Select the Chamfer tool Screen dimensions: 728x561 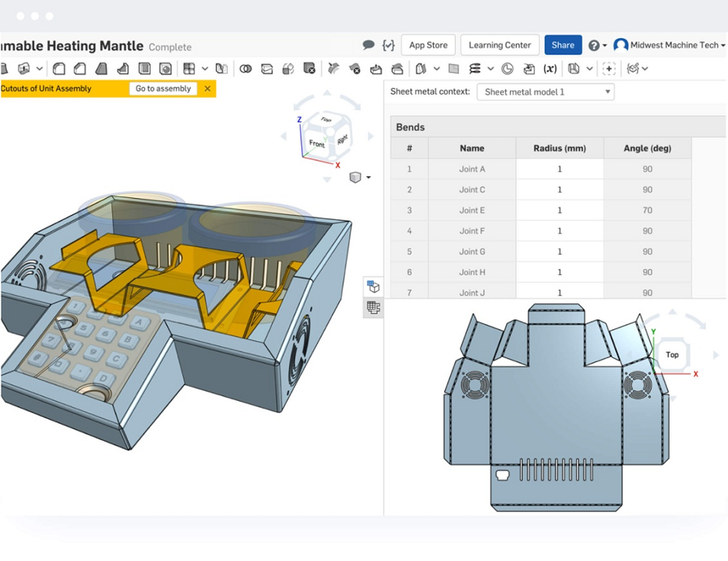(79, 68)
